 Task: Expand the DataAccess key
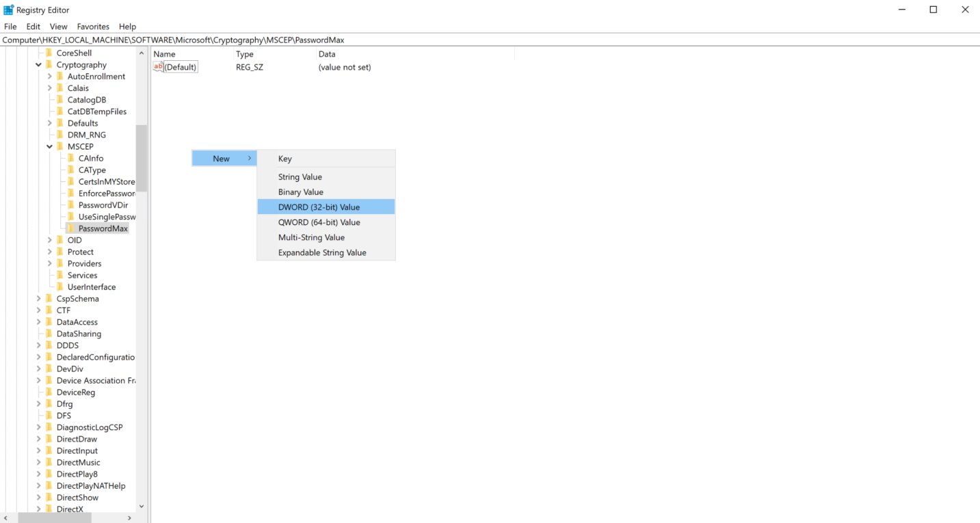(39, 321)
